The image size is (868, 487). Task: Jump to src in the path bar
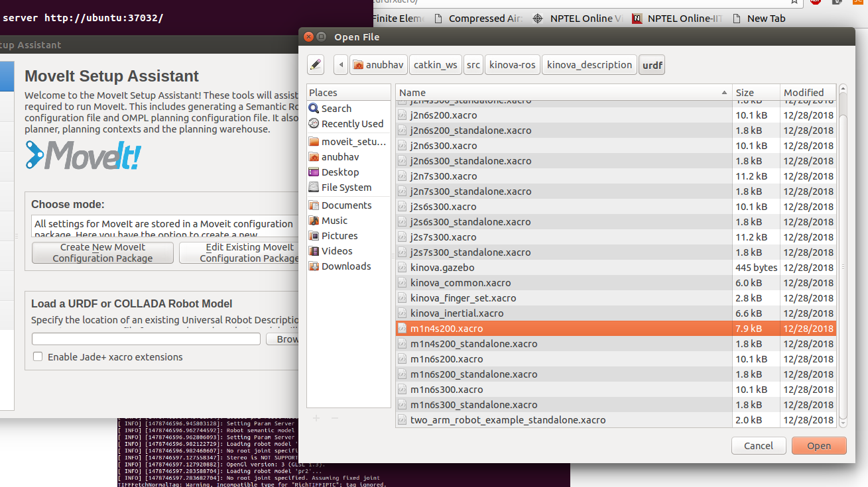pos(473,65)
